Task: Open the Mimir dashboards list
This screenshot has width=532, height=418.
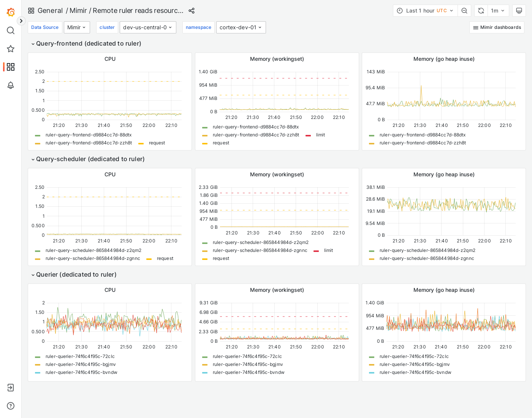Action: (497, 27)
